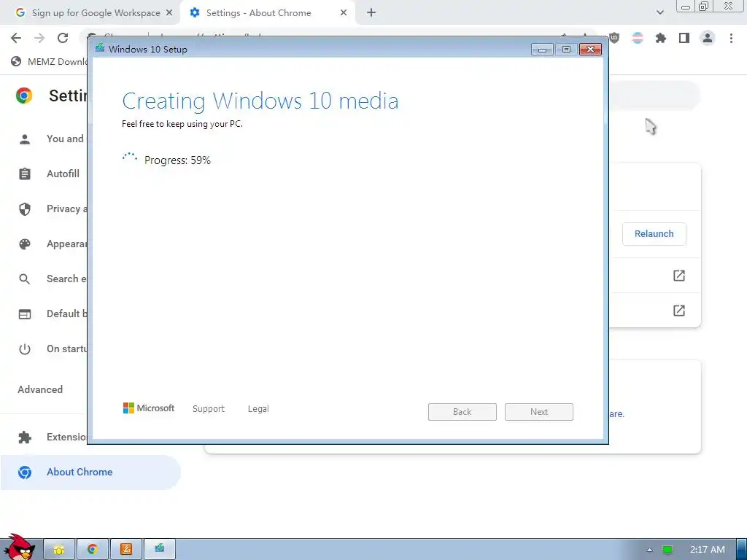Viewport: 747px width, 560px height.
Task: Click the Chrome forward arrow
Action: point(39,38)
